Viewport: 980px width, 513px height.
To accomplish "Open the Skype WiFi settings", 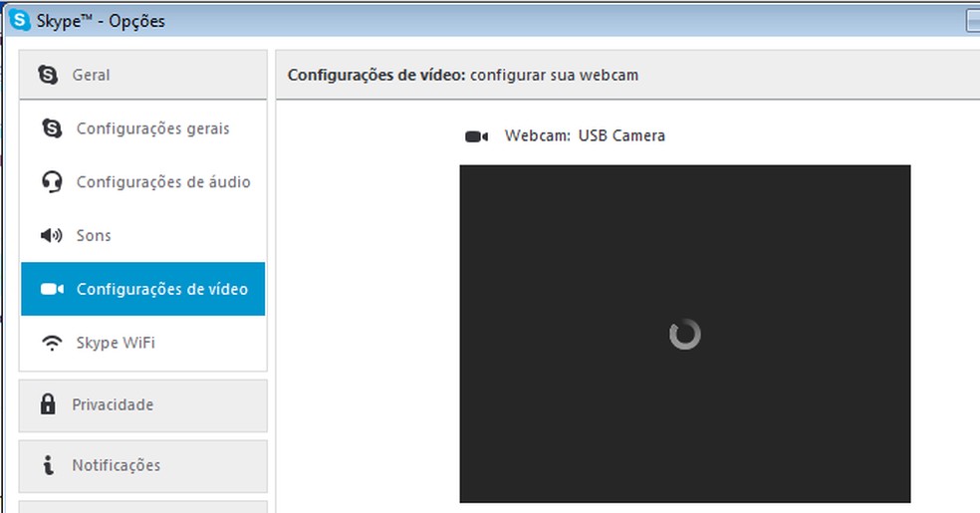I will pos(143,343).
